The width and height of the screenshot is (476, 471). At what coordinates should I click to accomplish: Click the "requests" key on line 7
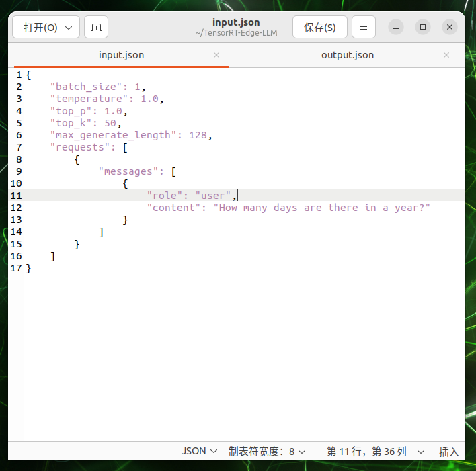coord(80,147)
